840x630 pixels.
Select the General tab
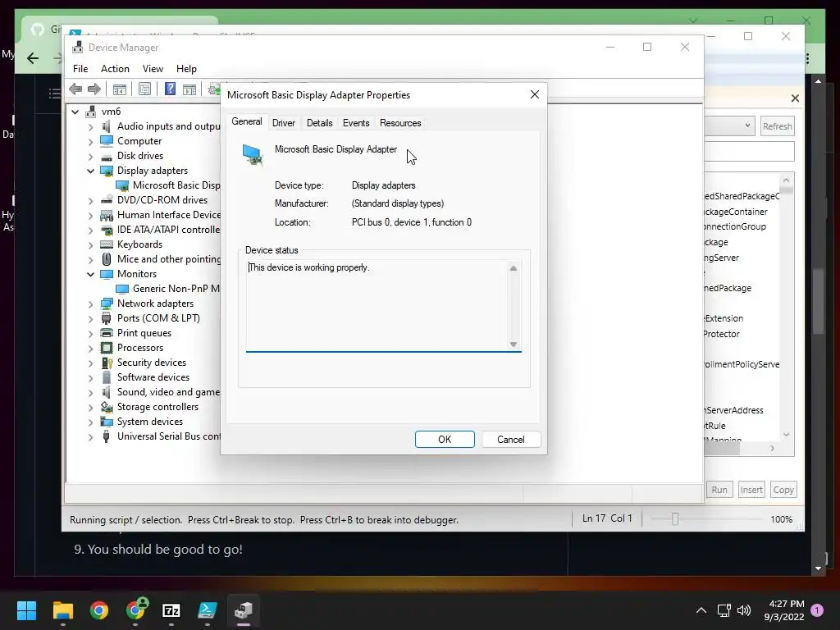pos(246,121)
